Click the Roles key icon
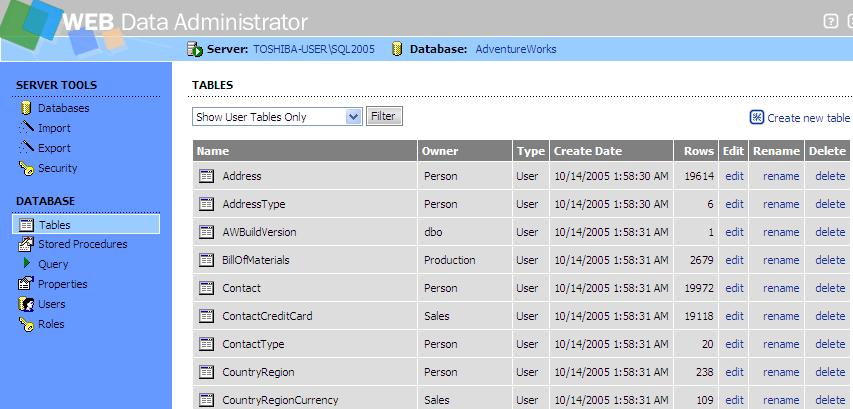This screenshot has height=409, width=853. pos(26,324)
